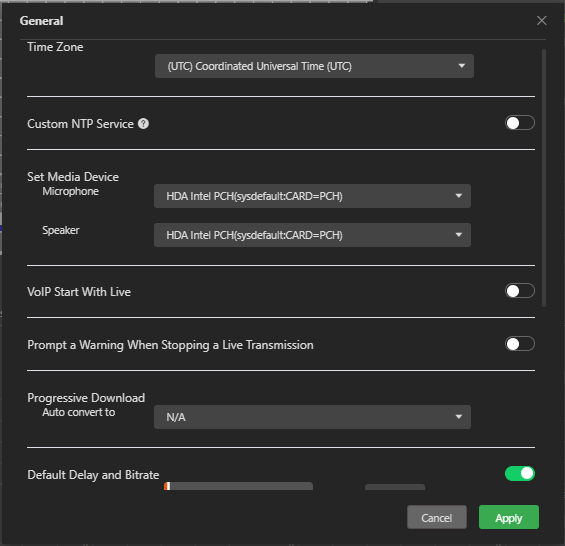
Task: Click the General dialog title
Action: pos(41,21)
